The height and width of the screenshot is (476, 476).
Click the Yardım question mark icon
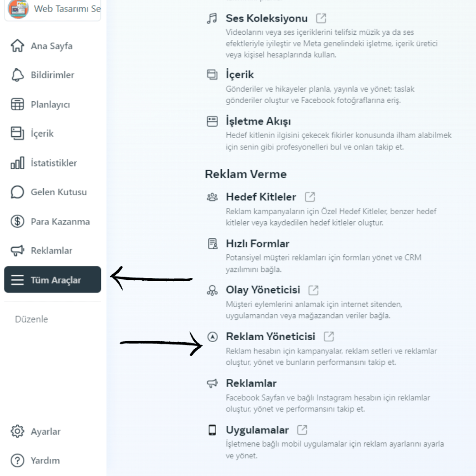click(x=17, y=461)
